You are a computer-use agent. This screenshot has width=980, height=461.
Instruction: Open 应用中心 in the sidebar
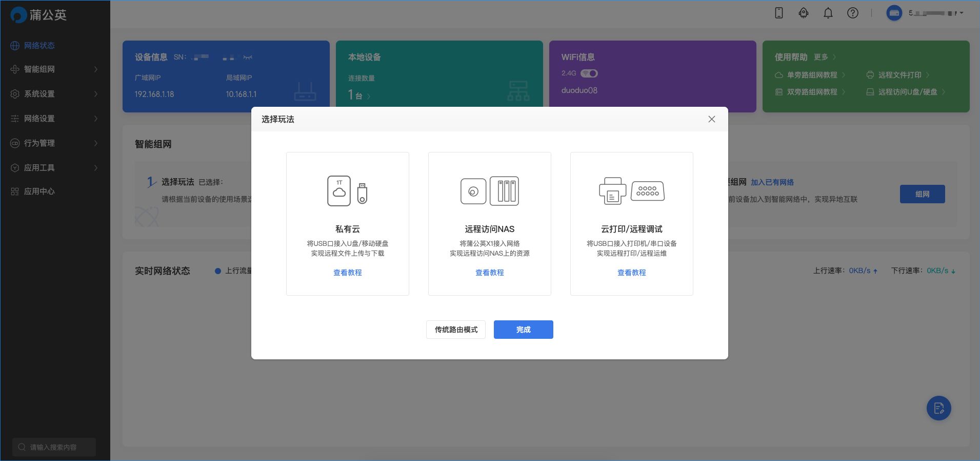(x=39, y=191)
